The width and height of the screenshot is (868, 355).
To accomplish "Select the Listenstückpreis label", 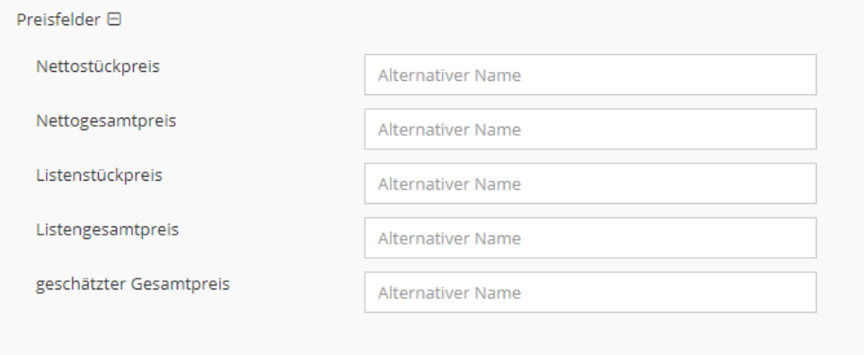I will [99, 175].
